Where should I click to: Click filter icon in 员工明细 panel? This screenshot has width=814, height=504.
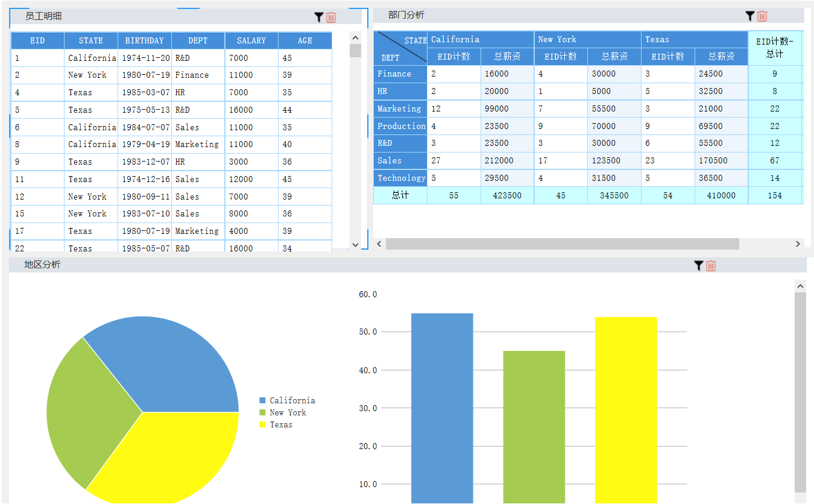[319, 17]
